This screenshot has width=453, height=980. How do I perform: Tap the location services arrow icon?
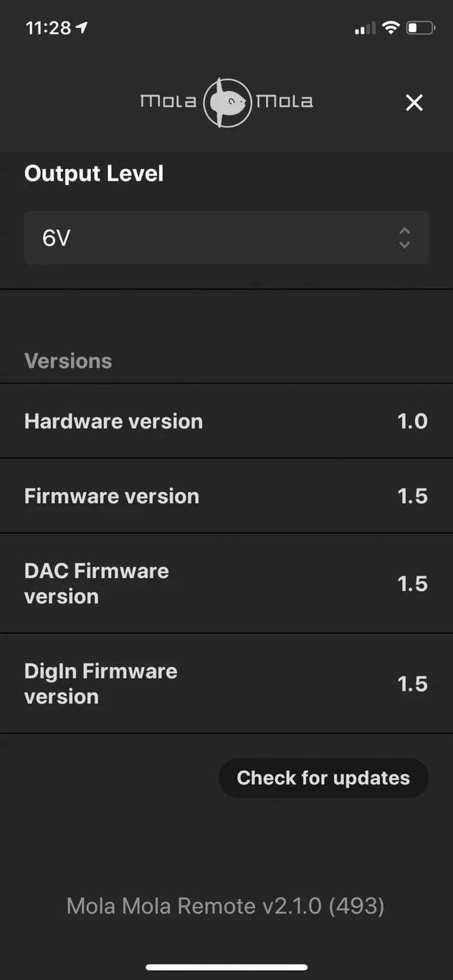82,28
